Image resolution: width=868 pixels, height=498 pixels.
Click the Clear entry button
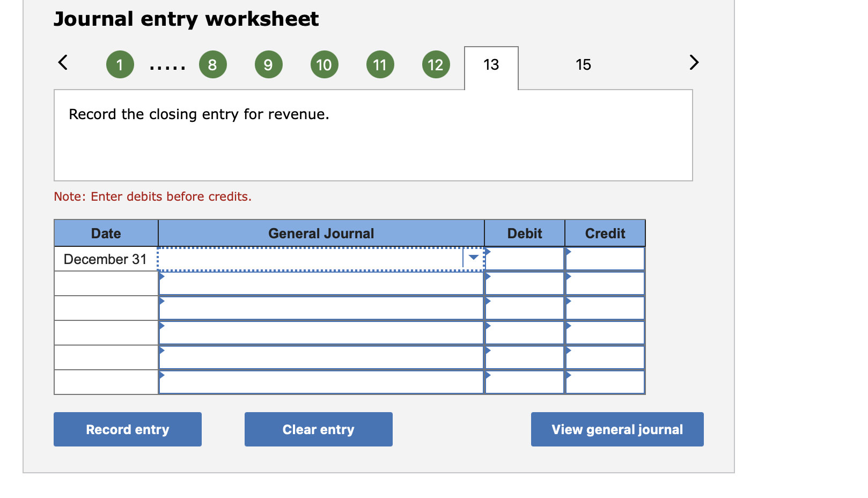[318, 429]
